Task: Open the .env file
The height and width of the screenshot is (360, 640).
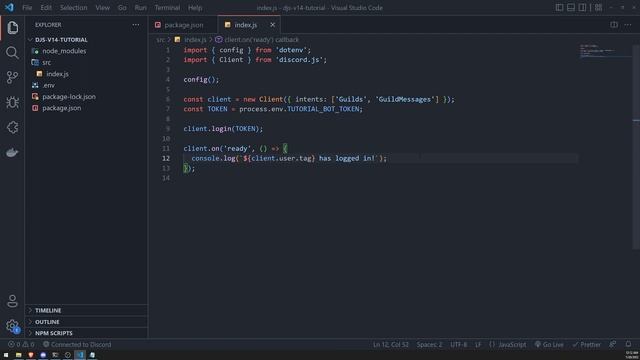Action: tap(49, 85)
